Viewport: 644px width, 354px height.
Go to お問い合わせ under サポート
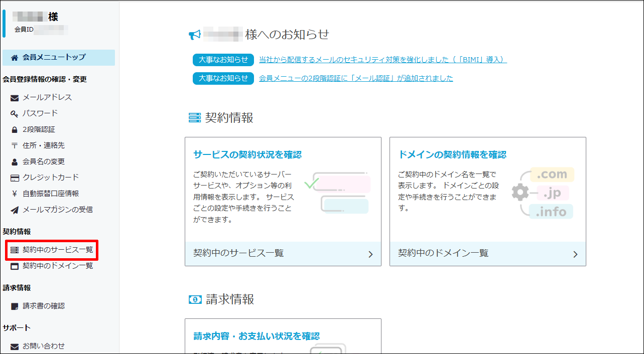pyautogui.click(x=43, y=346)
